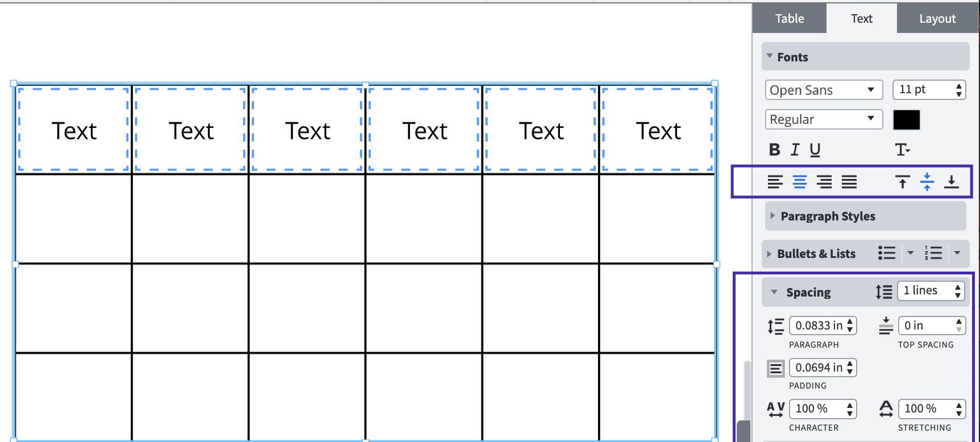The image size is (980, 442).
Task: Select left text alignment
Action: [x=775, y=182]
